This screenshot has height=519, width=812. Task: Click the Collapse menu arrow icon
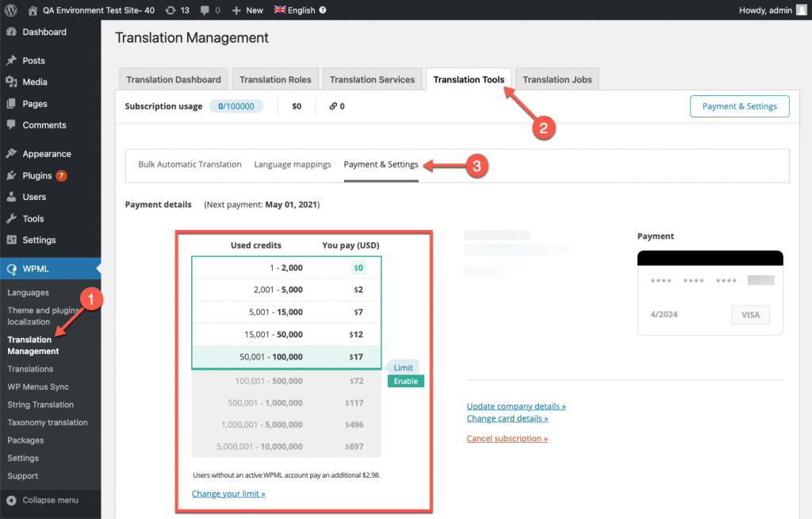pos(11,500)
